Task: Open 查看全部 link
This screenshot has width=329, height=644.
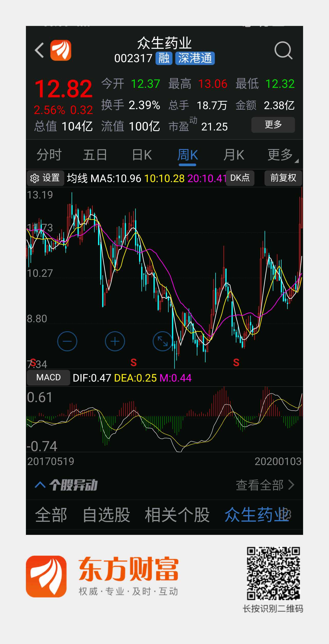Action: click(x=265, y=485)
